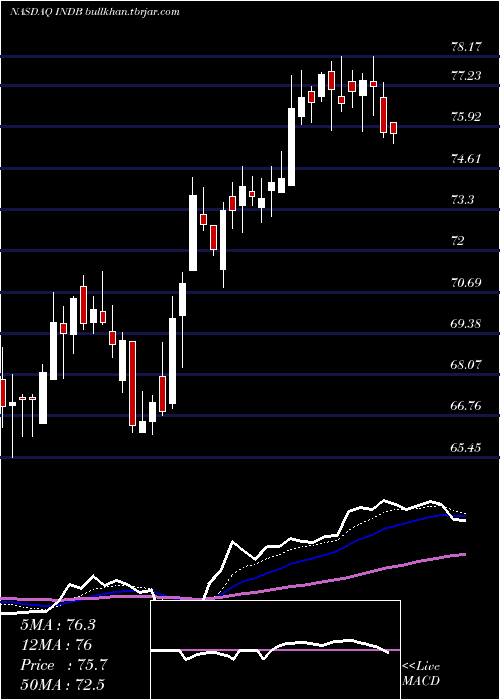Screen dimensions: 500x700
Task: Click the <<Live MACD label
Action: click(x=421, y=674)
